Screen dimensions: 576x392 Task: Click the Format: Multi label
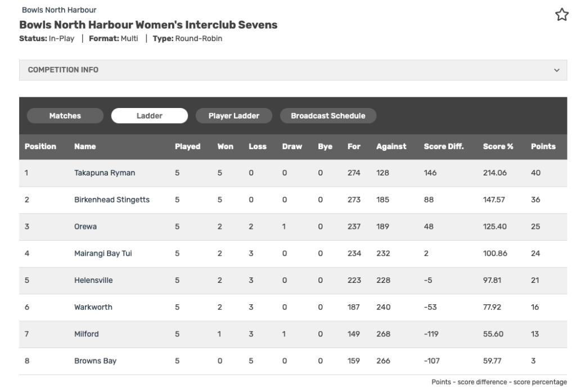pos(114,39)
